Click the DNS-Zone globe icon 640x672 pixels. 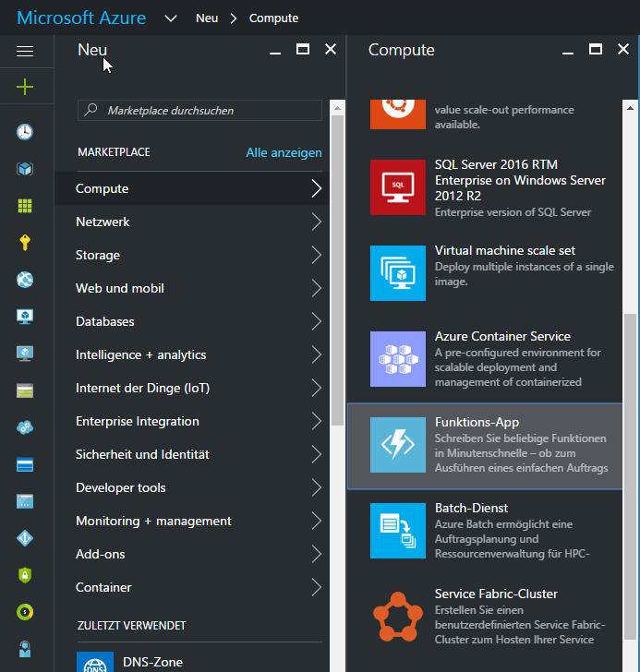click(95, 662)
